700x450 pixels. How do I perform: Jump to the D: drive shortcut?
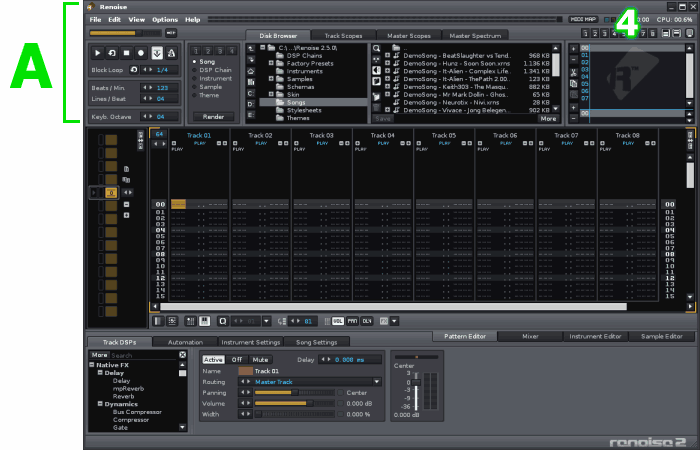(251, 104)
